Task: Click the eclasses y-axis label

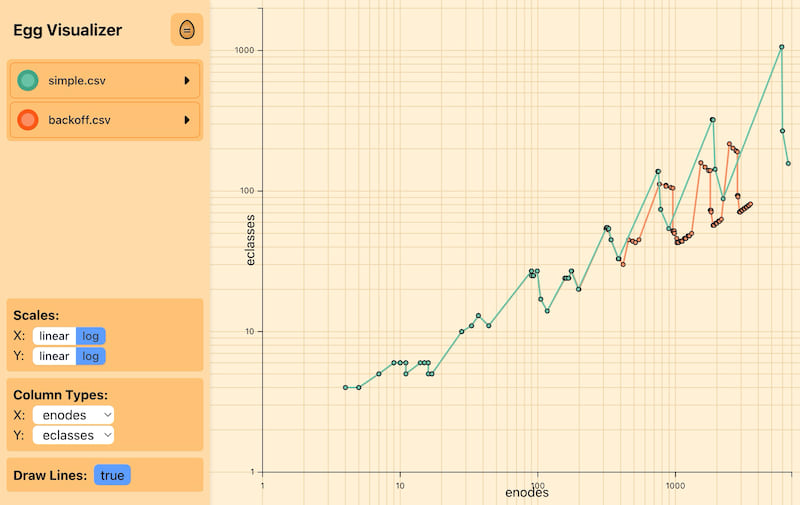Action: [x=253, y=240]
